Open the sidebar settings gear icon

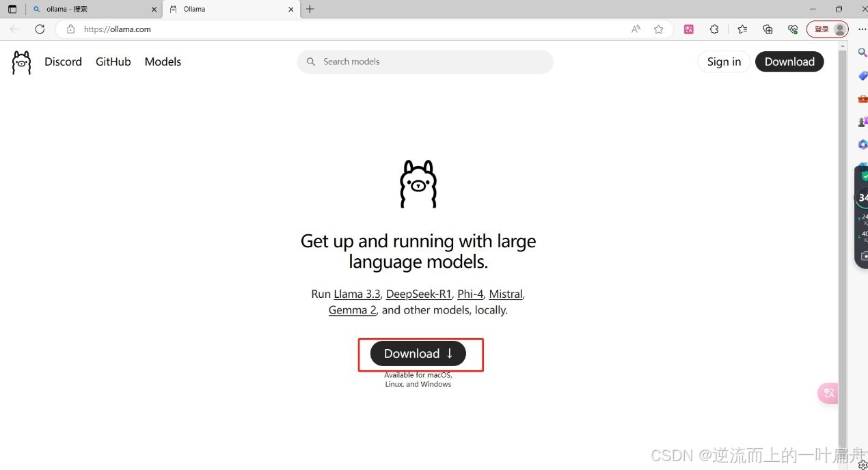pos(863,465)
